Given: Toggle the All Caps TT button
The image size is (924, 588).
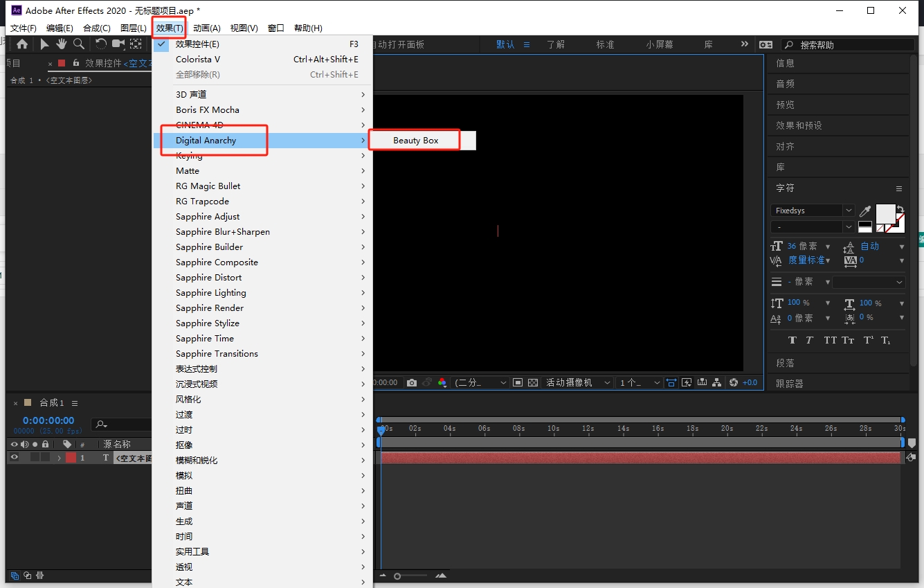Looking at the screenshot, I should click(x=831, y=340).
